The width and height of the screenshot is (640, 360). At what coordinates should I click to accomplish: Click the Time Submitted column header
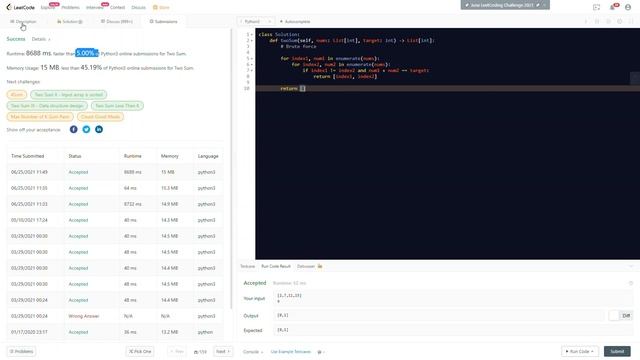click(x=27, y=156)
